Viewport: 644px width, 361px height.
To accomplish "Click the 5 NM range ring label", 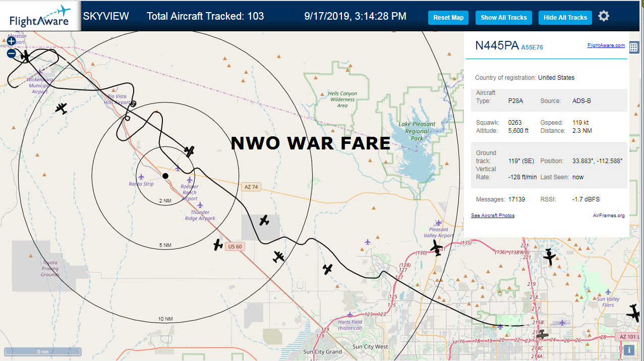I will 165,245.
